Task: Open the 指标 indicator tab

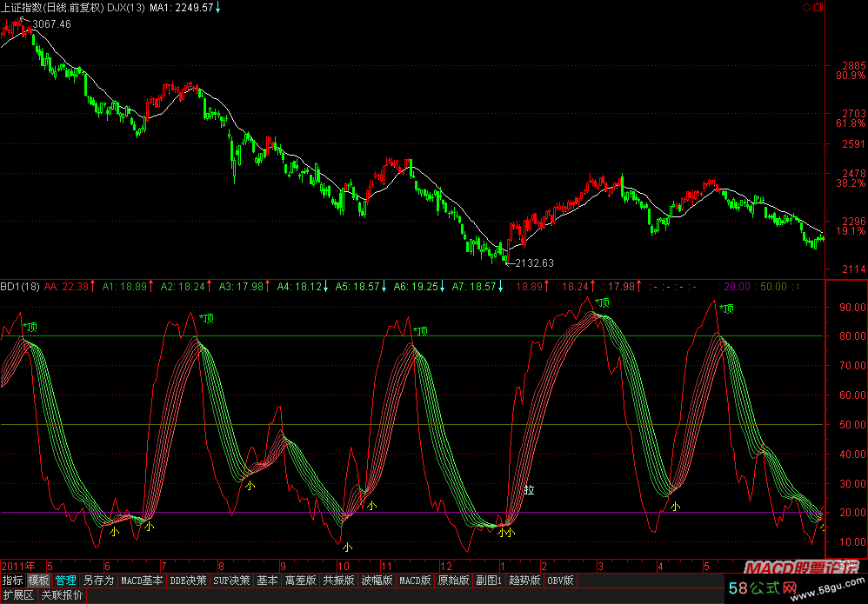Action: point(12,580)
